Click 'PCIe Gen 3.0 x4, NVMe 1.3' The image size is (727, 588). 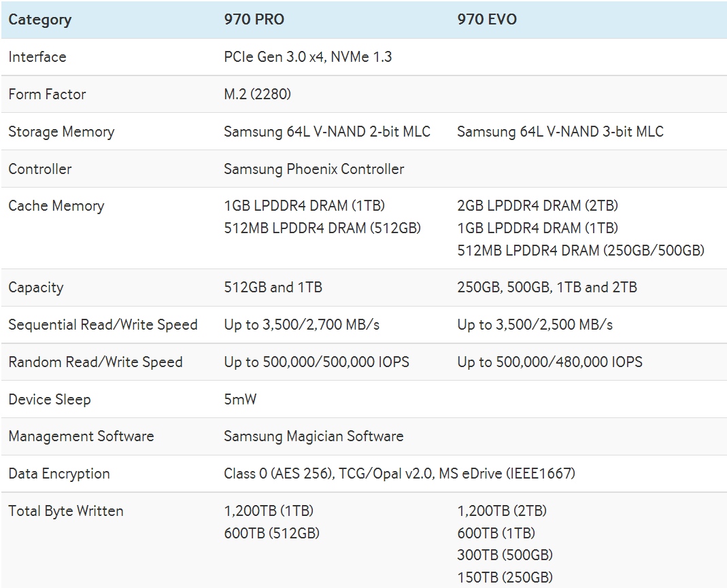[x=308, y=57]
